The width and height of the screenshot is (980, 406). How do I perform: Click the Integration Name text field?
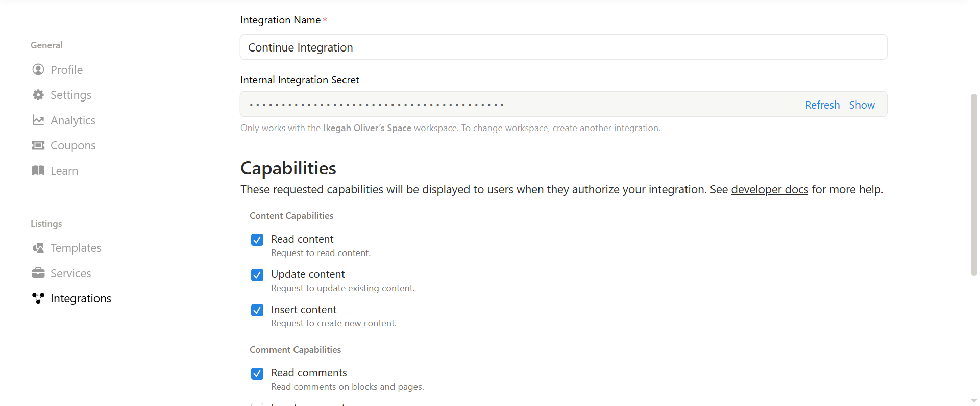pyautogui.click(x=563, y=47)
